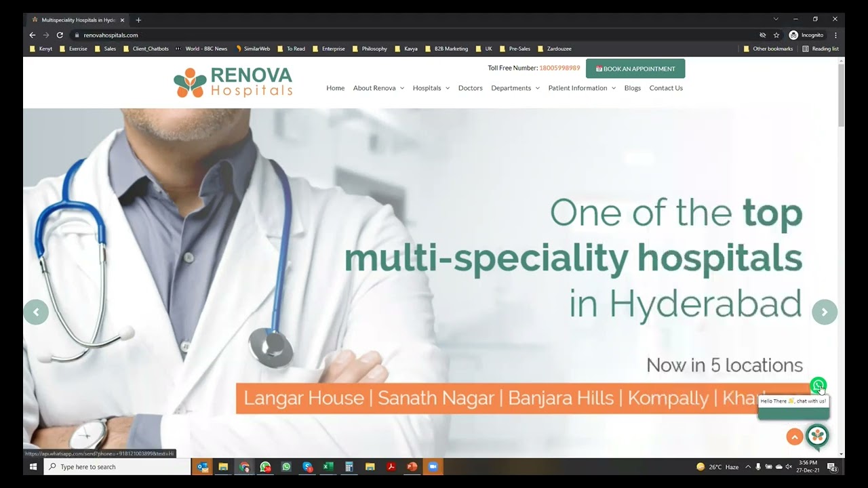
Task: Click the toll free number 18005998989
Action: [x=559, y=68]
